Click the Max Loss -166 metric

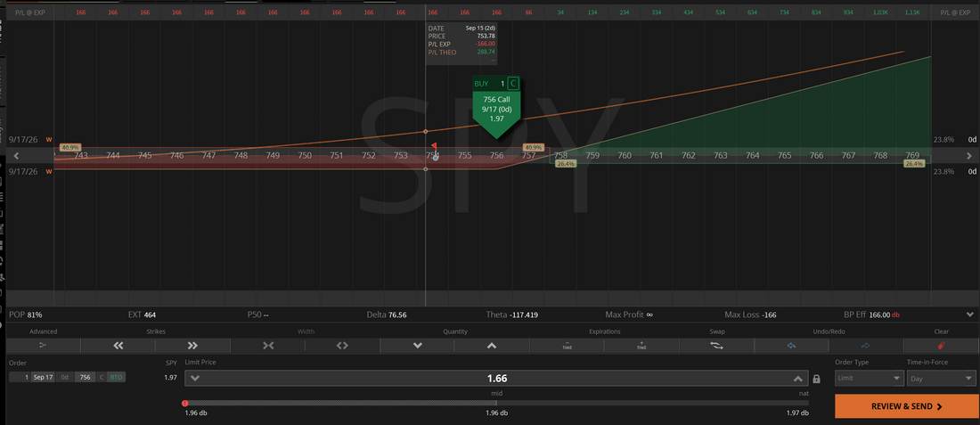pos(750,315)
